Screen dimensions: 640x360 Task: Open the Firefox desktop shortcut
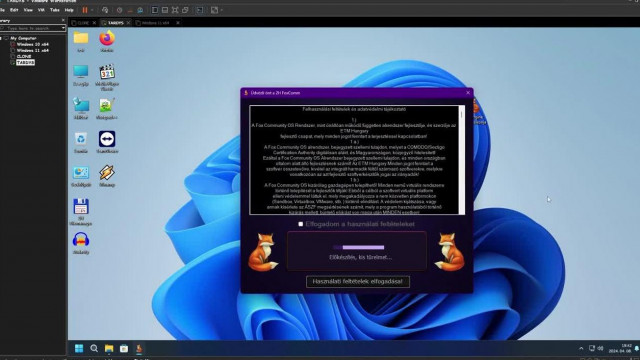click(x=107, y=41)
